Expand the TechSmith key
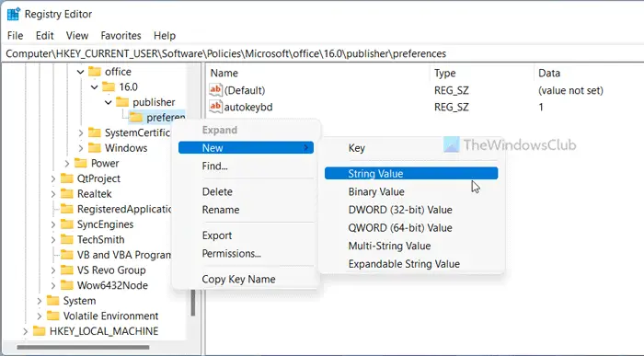Screen dimensions: 644x356 pos(53,239)
